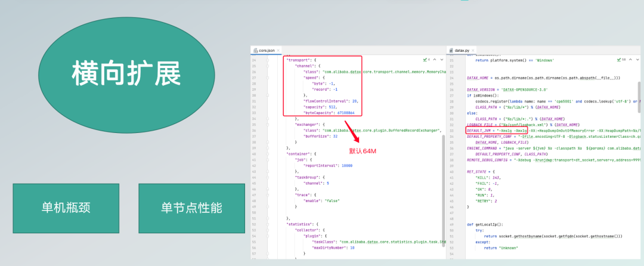This screenshot has height=266, width=644.
Task: Select the core.json editor tab
Action: tap(266, 50)
